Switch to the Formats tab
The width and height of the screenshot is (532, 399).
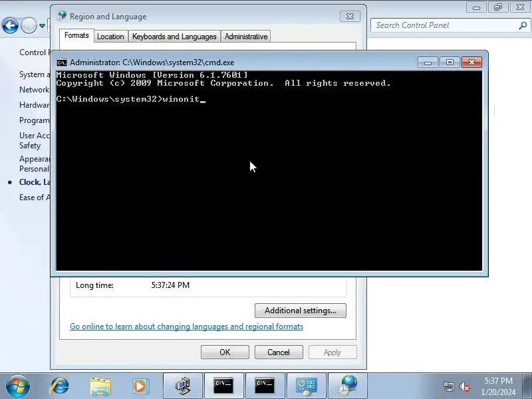pyautogui.click(x=76, y=36)
